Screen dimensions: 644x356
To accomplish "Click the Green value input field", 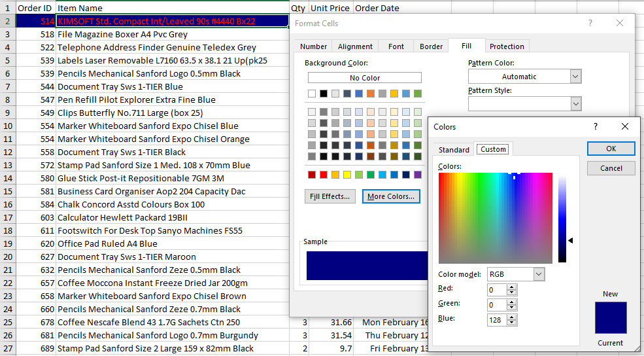I will coord(497,304).
